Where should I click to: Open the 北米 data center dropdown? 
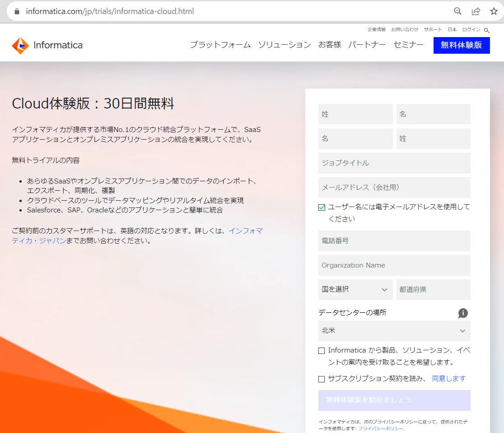(x=394, y=331)
